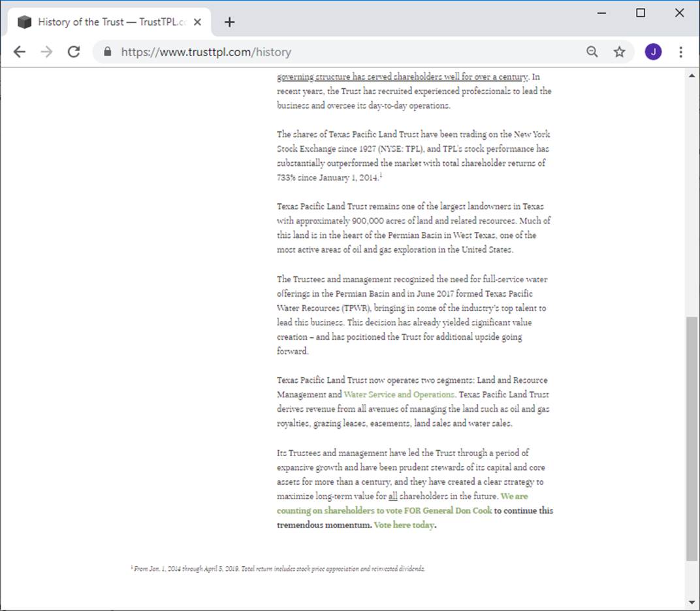This screenshot has height=611, width=700.
Task: Click the forward navigation arrow
Action: pos(46,52)
